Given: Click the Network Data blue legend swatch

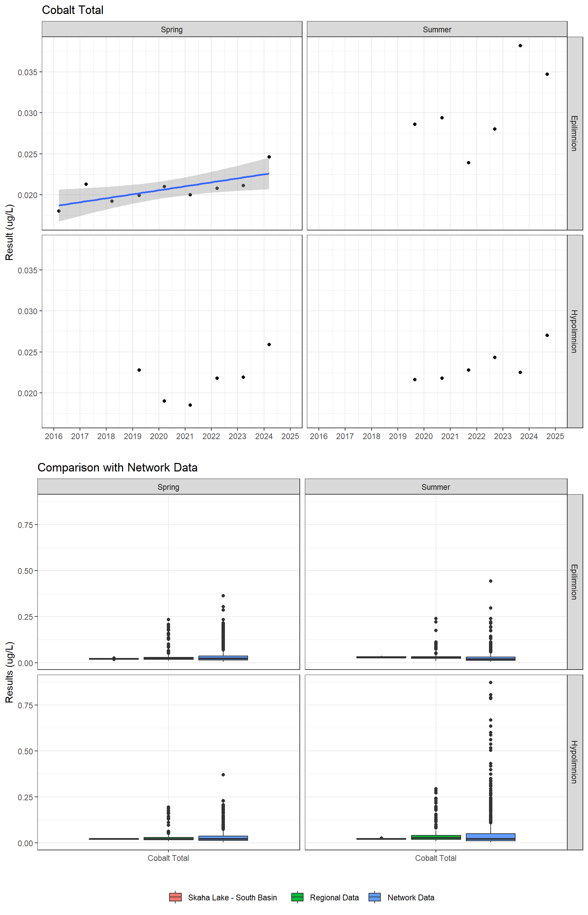Looking at the screenshot, I should pos(375,897).
